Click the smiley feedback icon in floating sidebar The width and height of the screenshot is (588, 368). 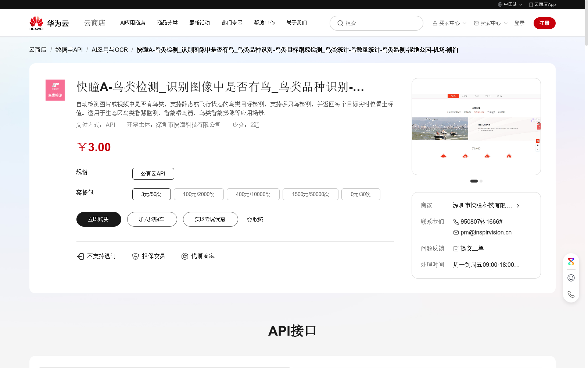pos(571,278)
